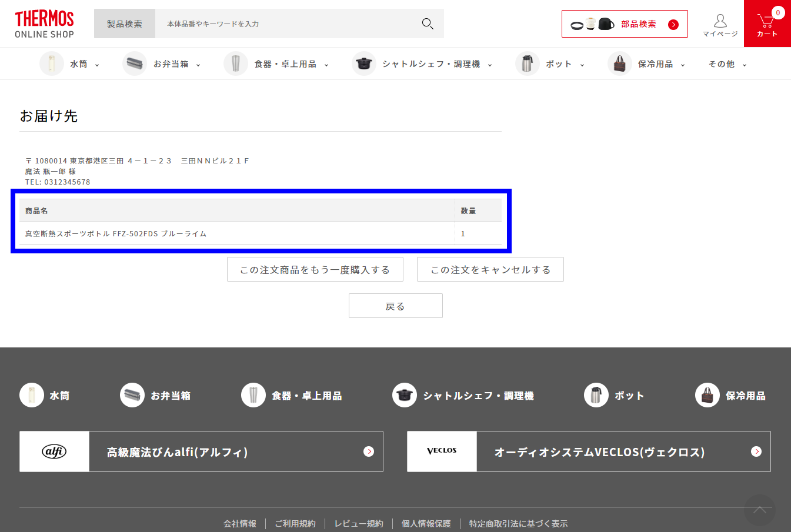Screen dimensions: 791x532
Task: Expand the ポット dropdown menu
Action: pos(582,65)
